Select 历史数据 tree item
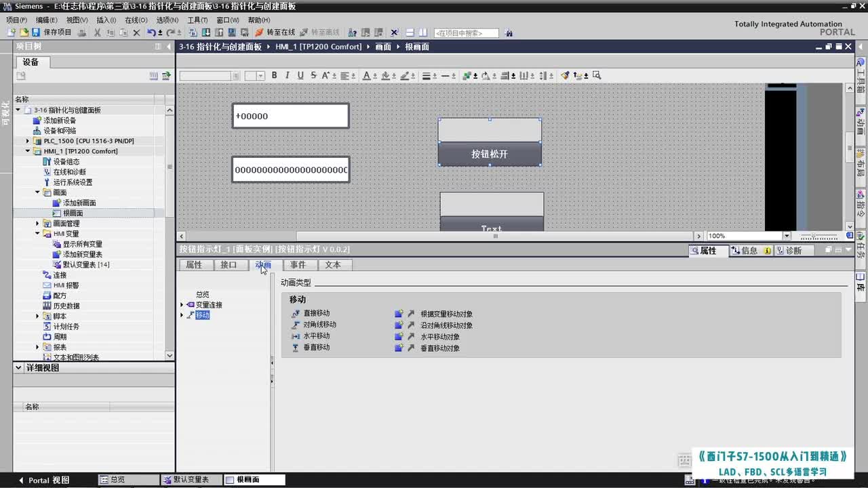 tap(66, 306)
